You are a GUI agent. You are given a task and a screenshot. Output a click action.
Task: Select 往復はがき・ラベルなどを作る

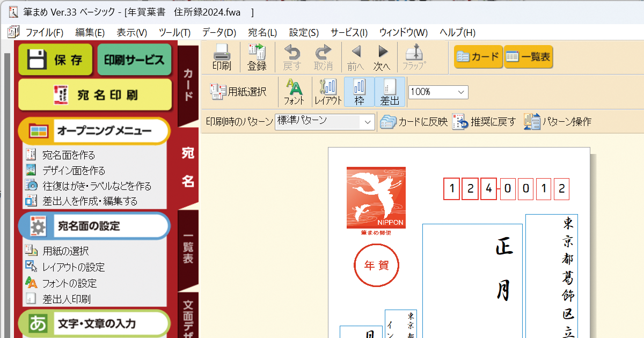89,186
